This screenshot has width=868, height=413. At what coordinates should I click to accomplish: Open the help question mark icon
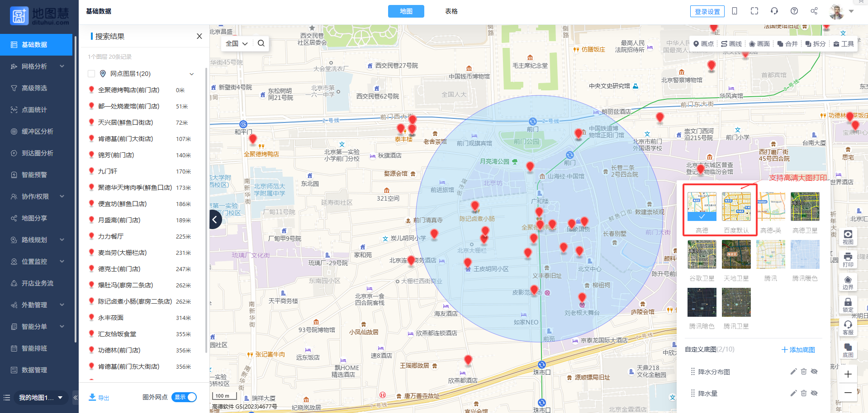click(794, 11)
